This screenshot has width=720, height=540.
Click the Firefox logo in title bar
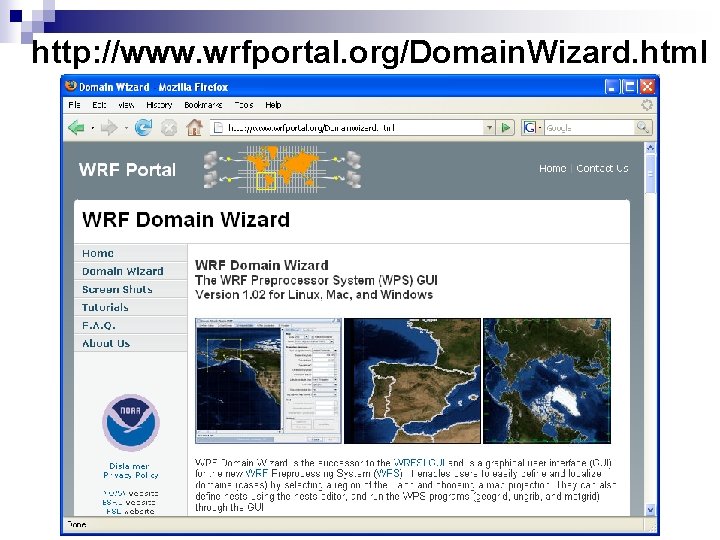71,86
